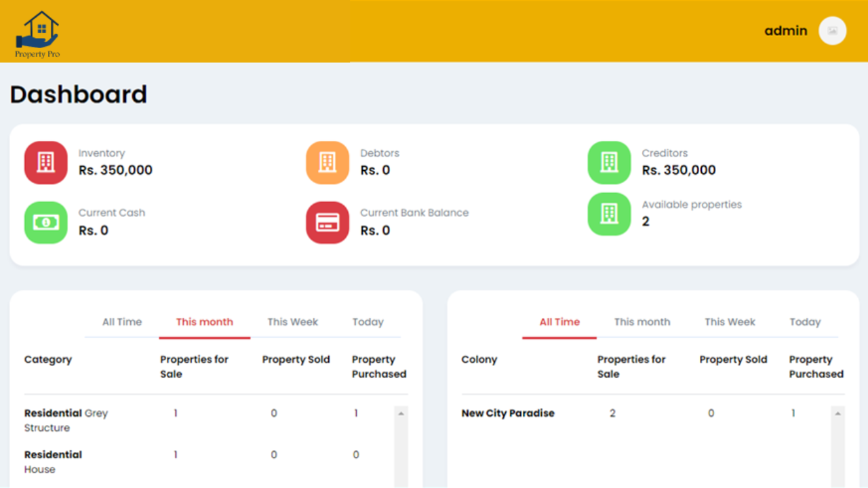Select All Time tab in Colony table
This screenshot has width=868, height=488.
point(559,322)
